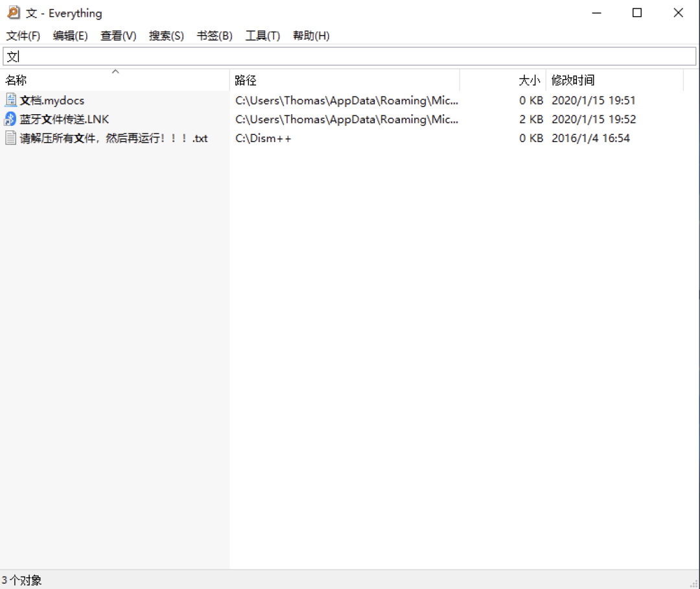Click the path cell of 蓝牙文件传送.LNK row
The image size is (700, 589).
point(346,119)
